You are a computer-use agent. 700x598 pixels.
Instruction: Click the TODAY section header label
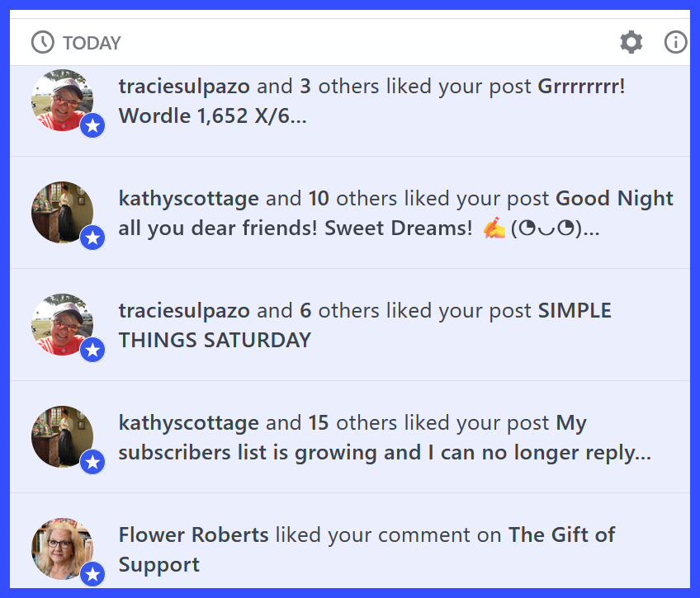[92, 43]
